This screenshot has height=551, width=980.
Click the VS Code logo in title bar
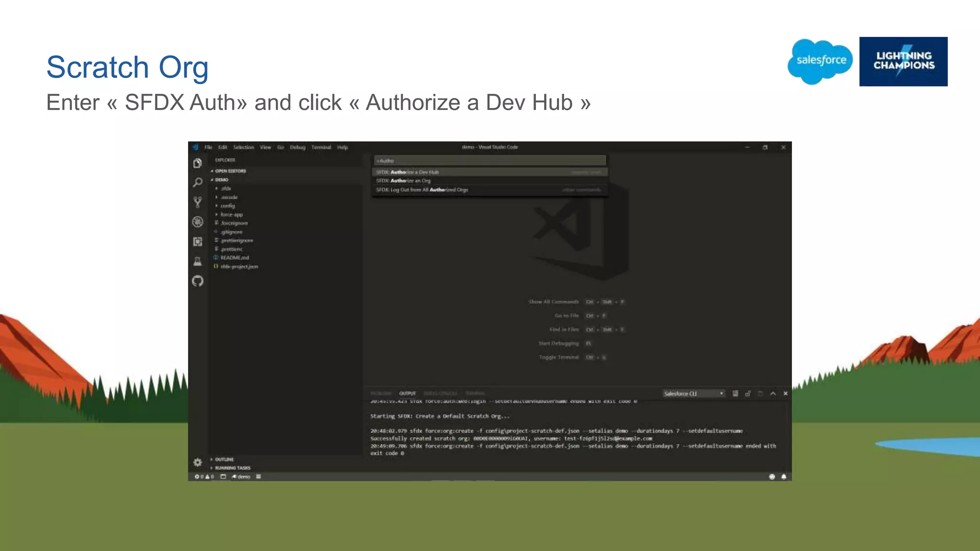[195, 147]
